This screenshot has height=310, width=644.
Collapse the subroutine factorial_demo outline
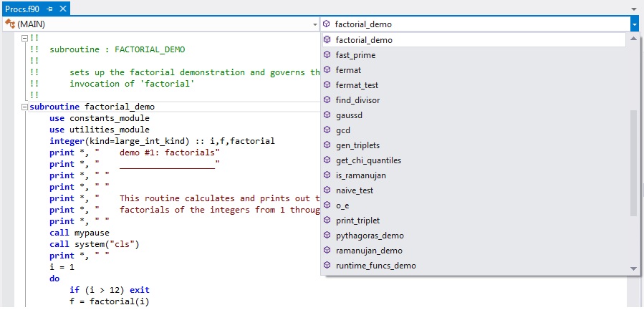[24, 107]
